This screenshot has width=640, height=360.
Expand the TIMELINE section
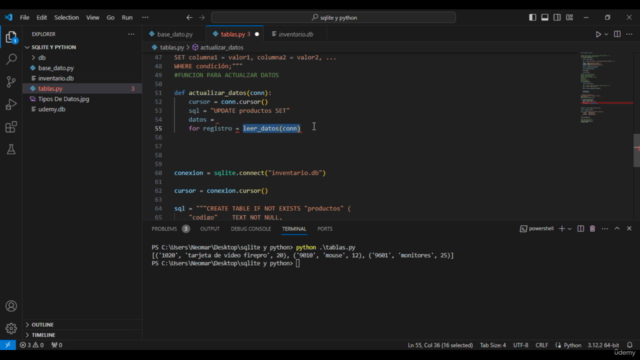43,335
